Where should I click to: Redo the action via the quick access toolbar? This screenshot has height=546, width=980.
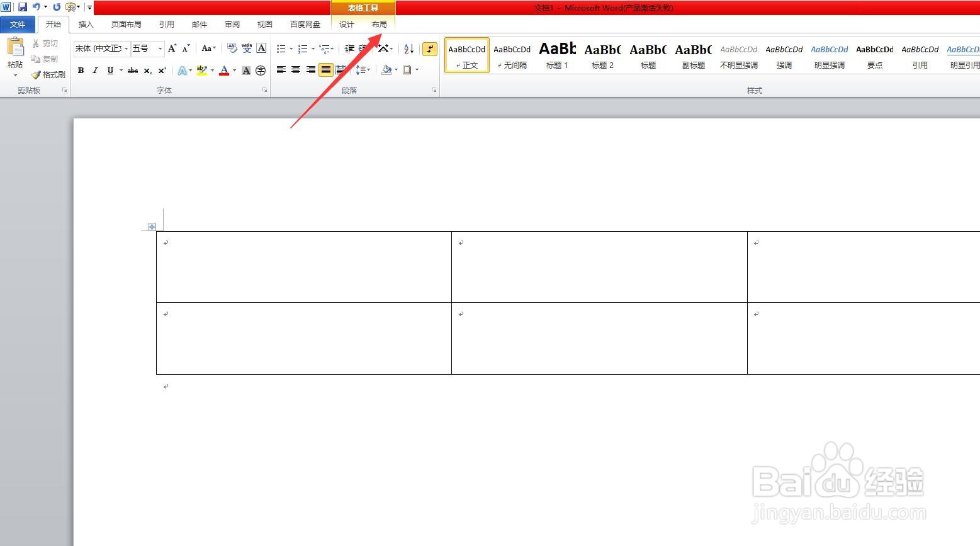coord(57,7)
